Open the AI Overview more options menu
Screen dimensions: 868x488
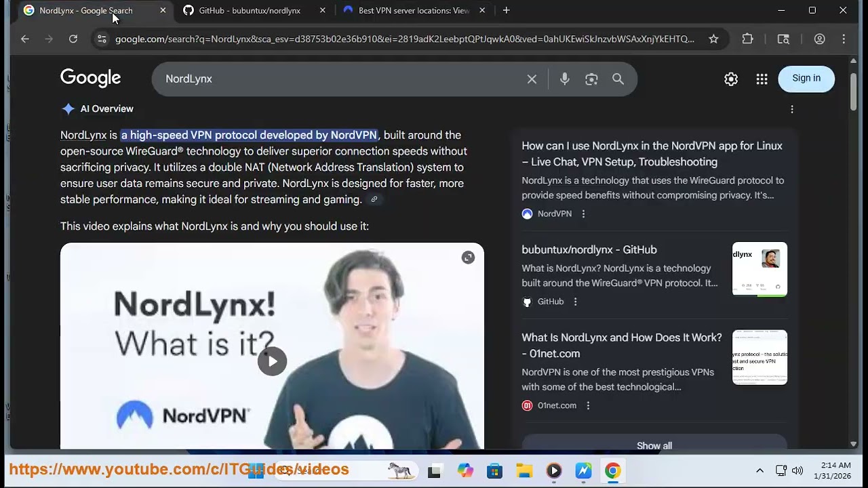pos(791,109)
